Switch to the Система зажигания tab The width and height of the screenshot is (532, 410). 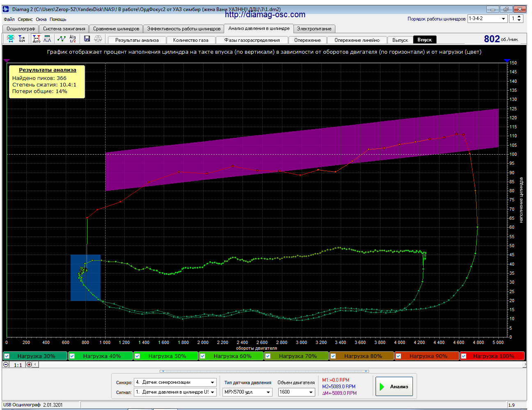64,29
